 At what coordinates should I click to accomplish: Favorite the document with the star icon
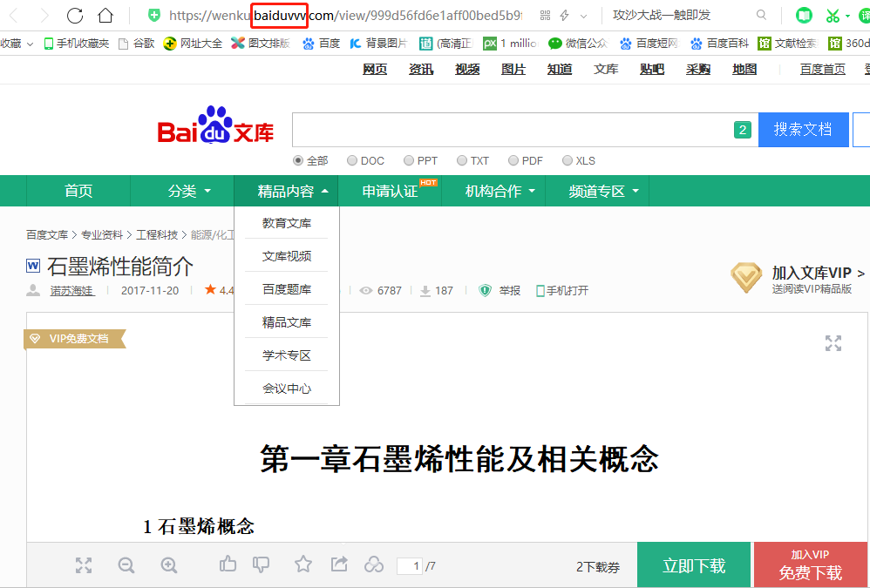[303, 564]
